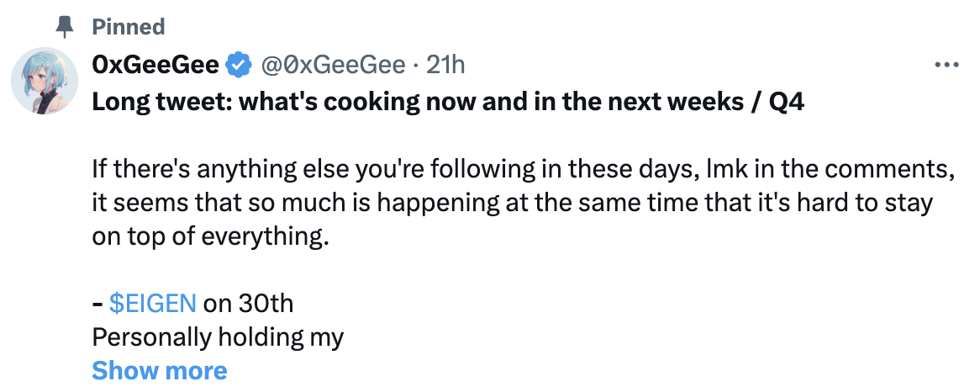The image size is (980, 392).
Task: Open the three-dot More options menu
Action: tap(946, 65)
